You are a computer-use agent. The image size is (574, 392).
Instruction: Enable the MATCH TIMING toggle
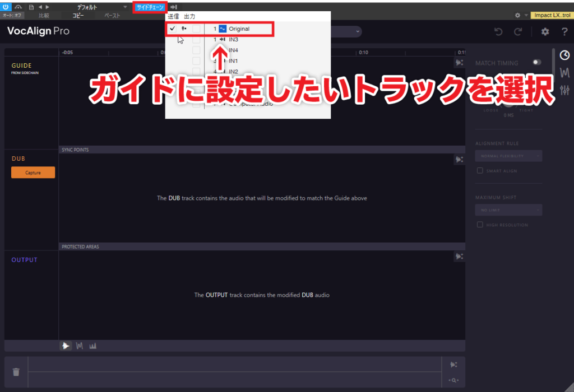pyautogui.click(x=536, y=63)
